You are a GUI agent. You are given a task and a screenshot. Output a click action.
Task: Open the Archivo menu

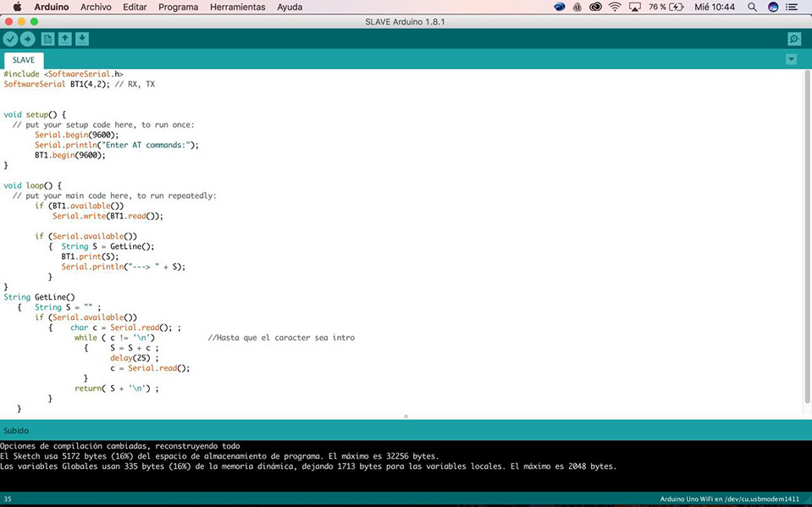pyautogui.click(x=96, y=7)
